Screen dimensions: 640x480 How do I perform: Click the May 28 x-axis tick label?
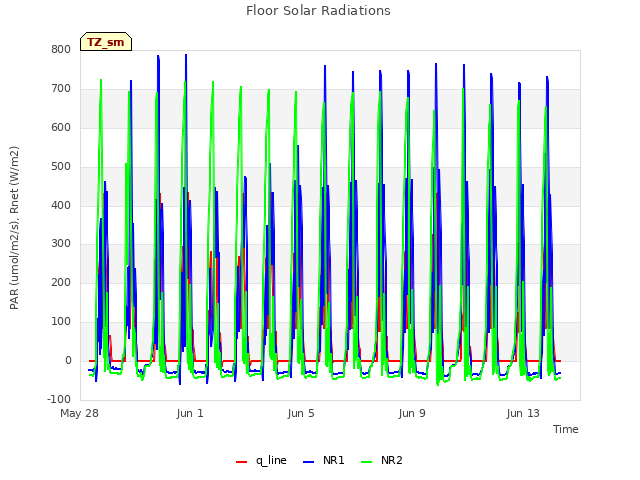[x=80, y=413]
